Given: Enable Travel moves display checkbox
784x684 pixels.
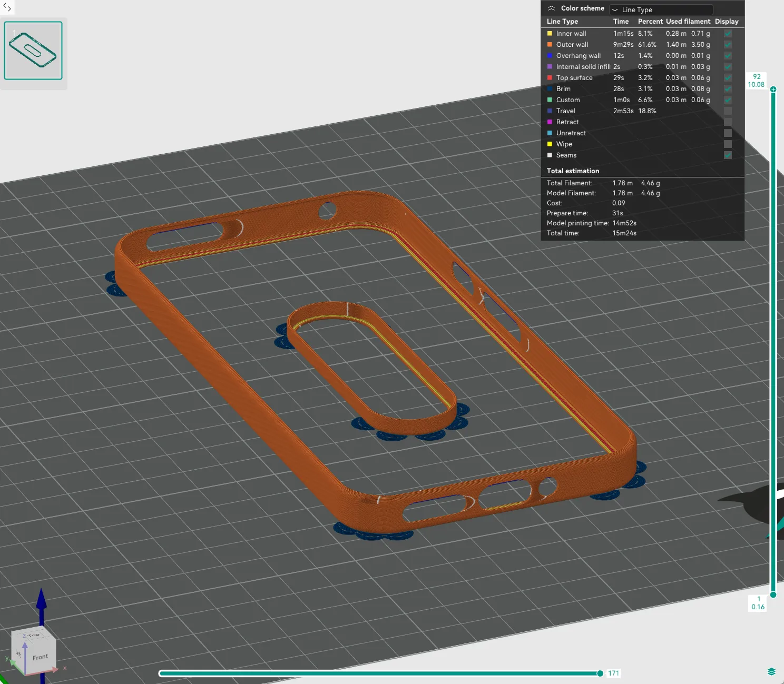Looking at the screenshot, I should 728,111.
